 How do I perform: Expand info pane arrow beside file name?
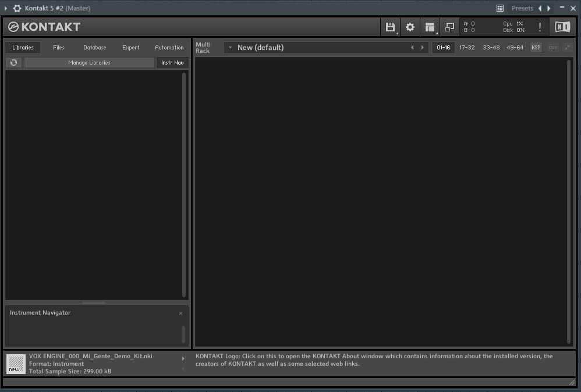click(x=183, y=358)
